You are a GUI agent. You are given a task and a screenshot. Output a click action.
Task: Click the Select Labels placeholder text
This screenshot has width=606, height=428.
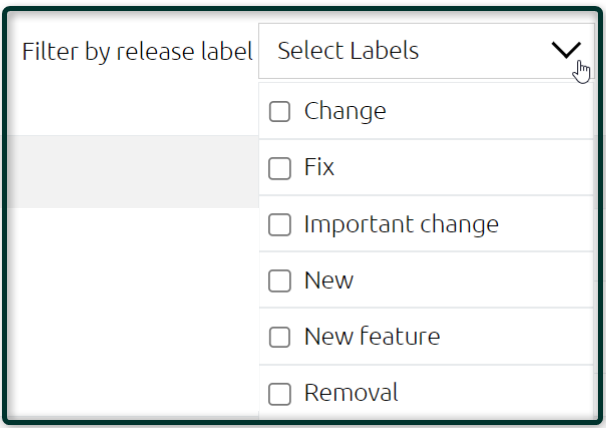tap(348, 51)
